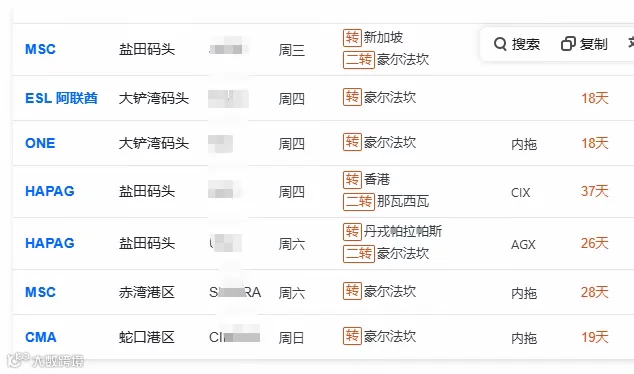Click the 转 badge in CMA row
Screen dimensions: 634x374
click(352, 336)
